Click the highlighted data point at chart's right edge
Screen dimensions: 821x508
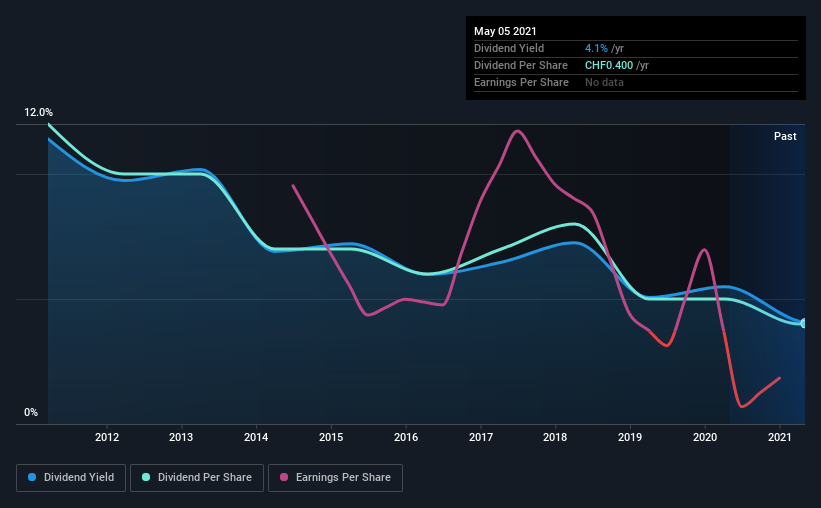[x=803, y=324]
